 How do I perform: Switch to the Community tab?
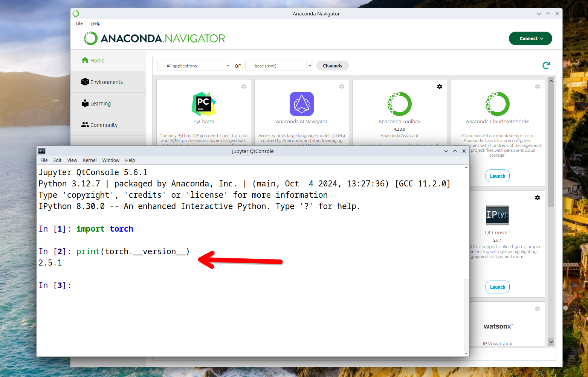[x=108, y=125]
